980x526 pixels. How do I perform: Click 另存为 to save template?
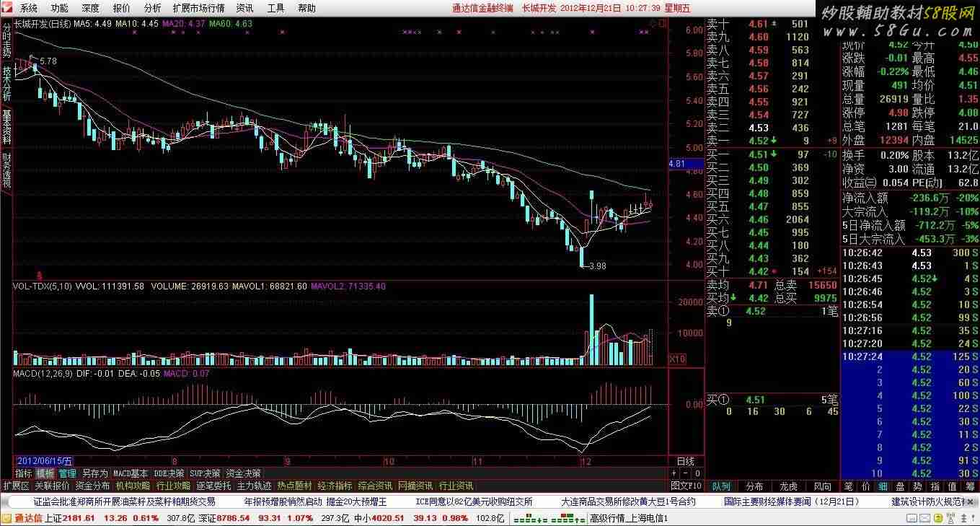94,473
